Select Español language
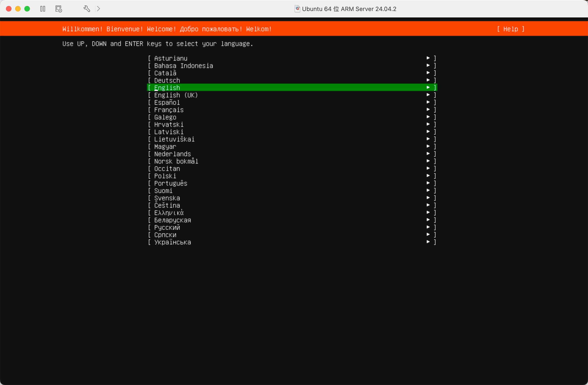Viewport: 588px width, 385px height. pyautogui.click(x=292, y=102)
